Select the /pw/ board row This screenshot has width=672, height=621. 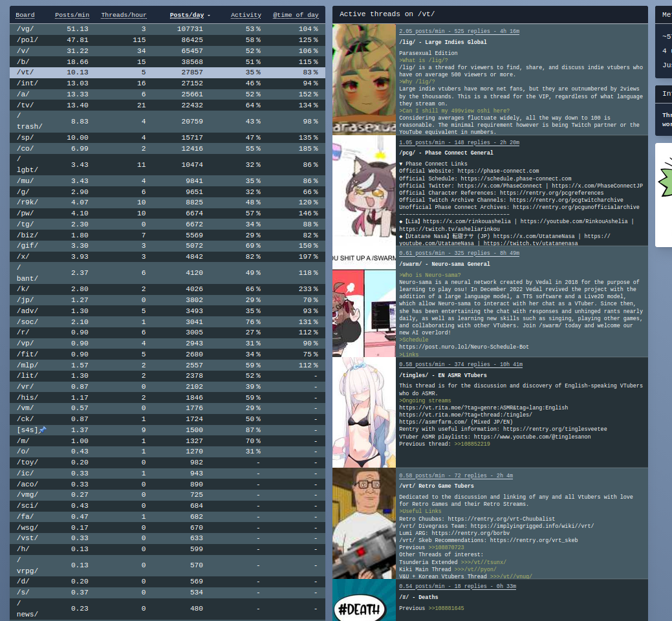click(x=167, y=213)
